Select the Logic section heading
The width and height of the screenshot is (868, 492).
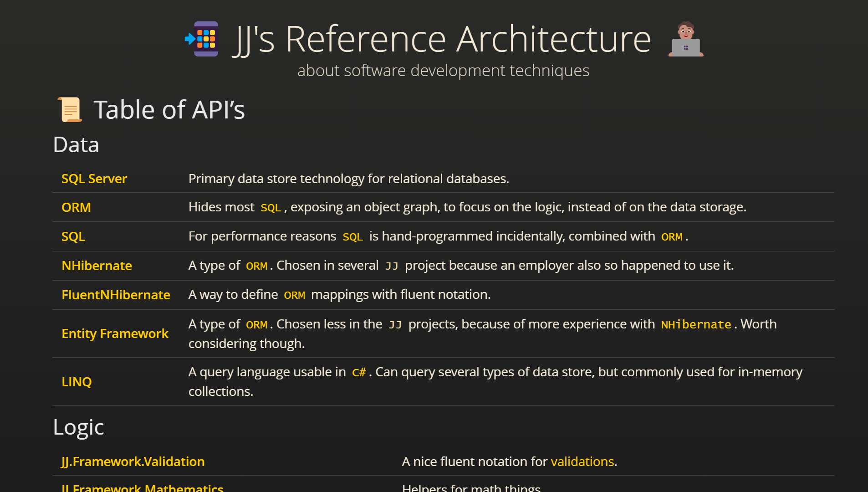[78, 427]
